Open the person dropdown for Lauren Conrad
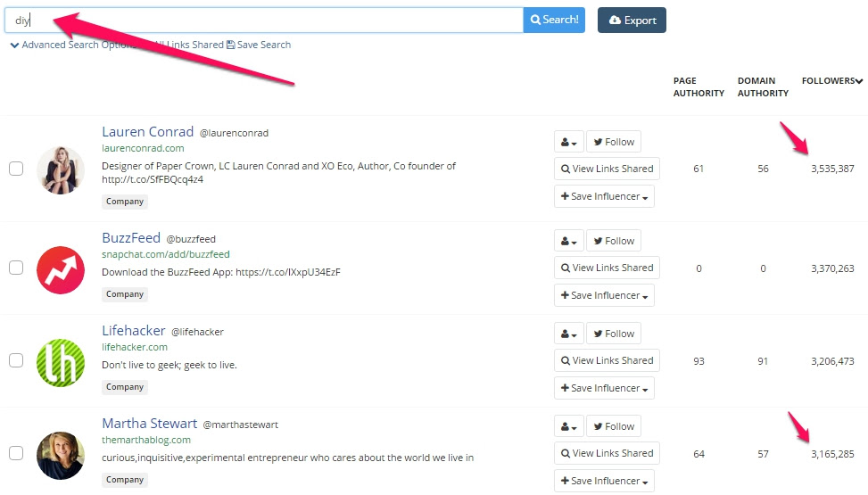This screenshot has height=495, width=868. tap(568, 142)
